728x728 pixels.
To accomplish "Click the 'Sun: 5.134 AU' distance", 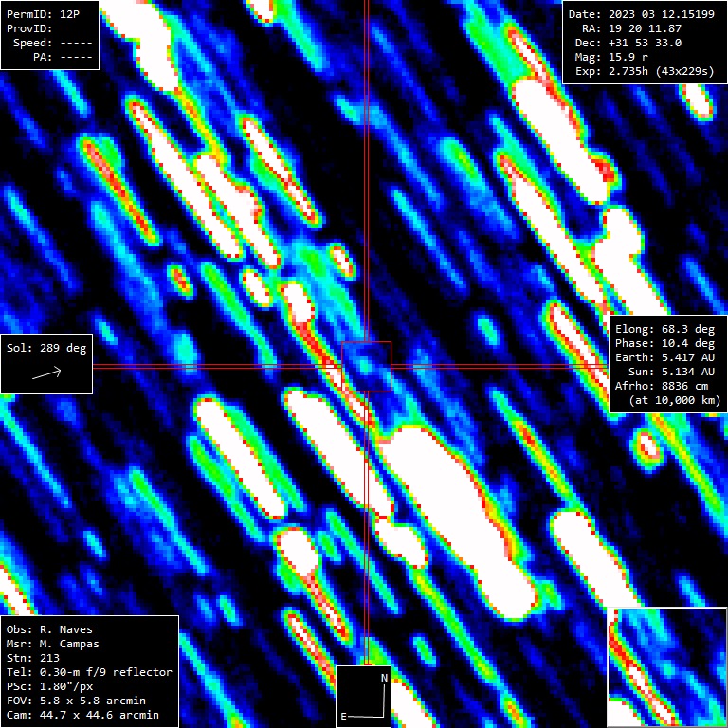I will pos(671,372).
